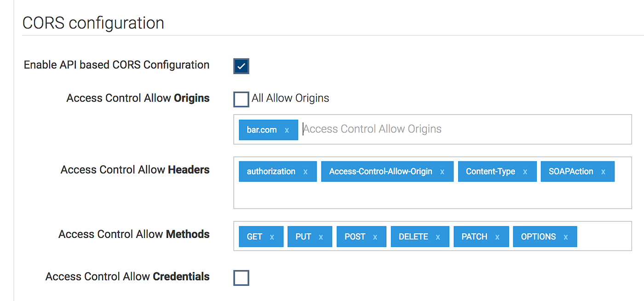The height and width of the screenshot is (301, 644).
Task: Select the bar.com tag label
Action: pos(260,129)
